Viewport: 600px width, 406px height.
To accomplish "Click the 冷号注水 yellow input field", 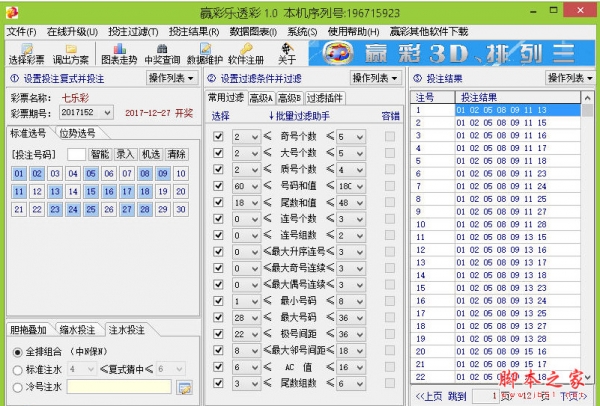I will pos(119,387).
